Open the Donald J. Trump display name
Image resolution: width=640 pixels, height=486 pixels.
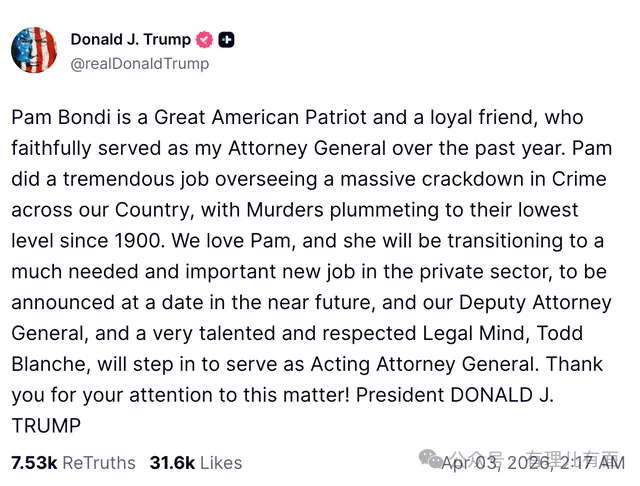(130, 40)
